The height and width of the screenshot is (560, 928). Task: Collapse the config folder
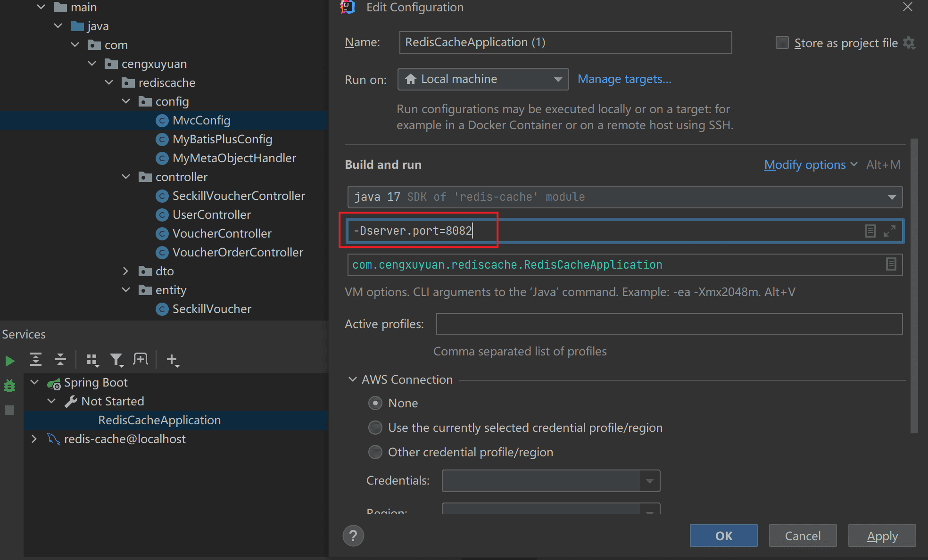(x=126, y=101)
